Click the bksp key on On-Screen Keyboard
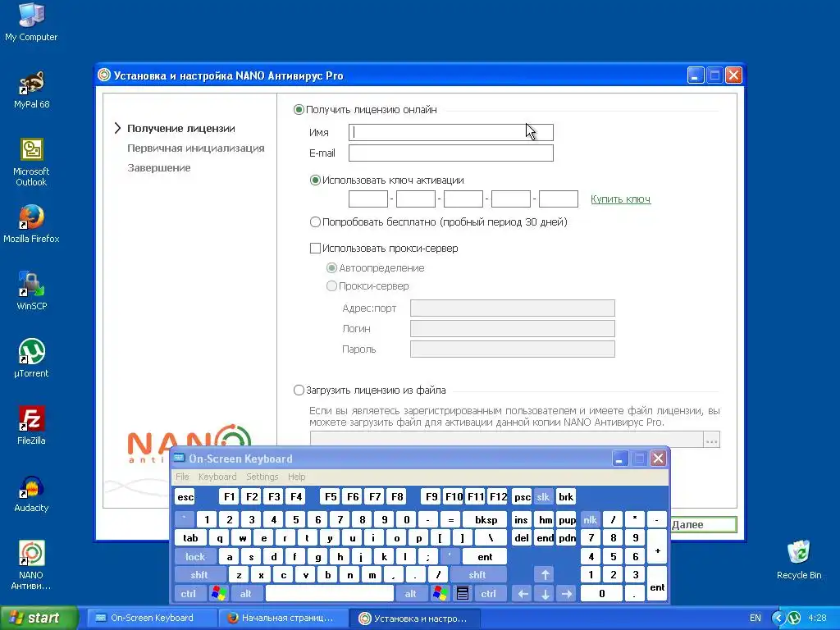This screenshot has height=630, width=840. point(486,519)
